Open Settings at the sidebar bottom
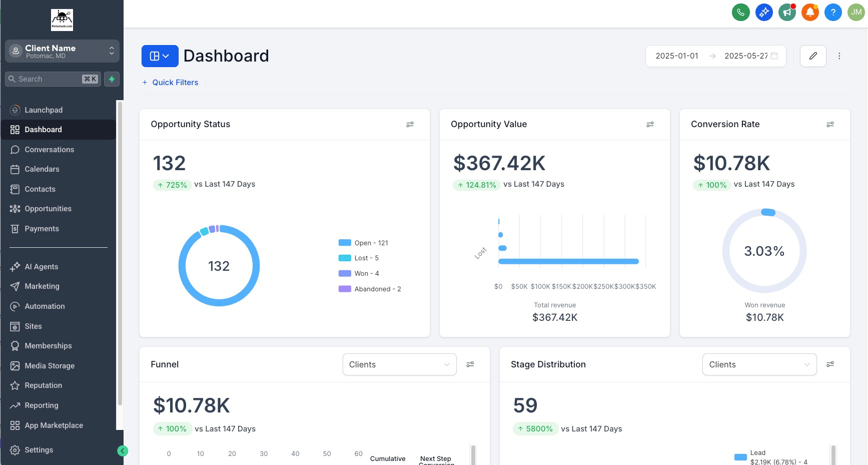 (58, 450)
